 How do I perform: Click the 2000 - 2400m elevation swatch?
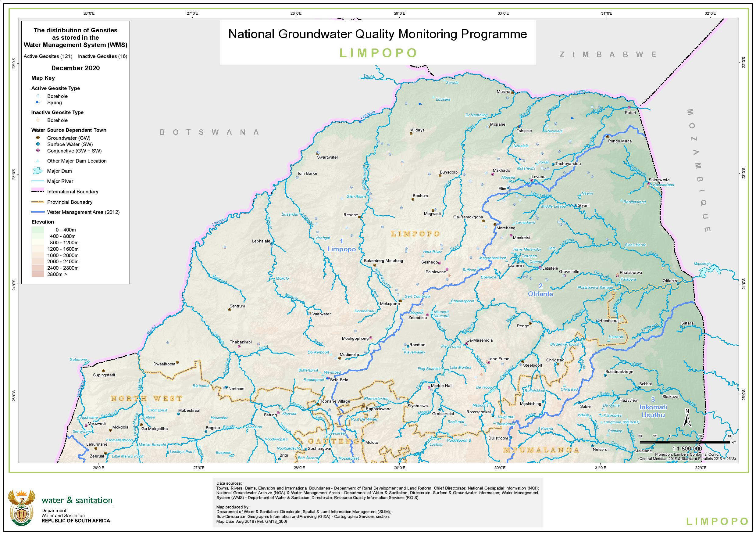point(37,262)
